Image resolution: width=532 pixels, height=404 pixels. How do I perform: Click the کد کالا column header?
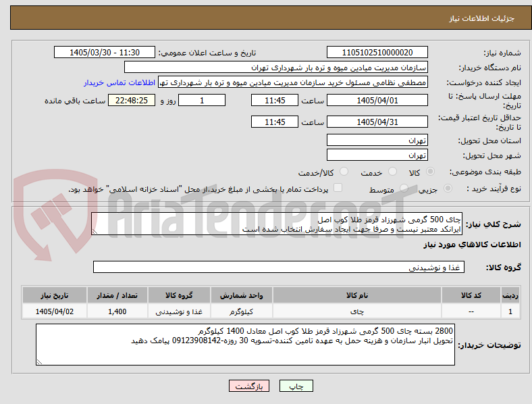click(471, 295)
